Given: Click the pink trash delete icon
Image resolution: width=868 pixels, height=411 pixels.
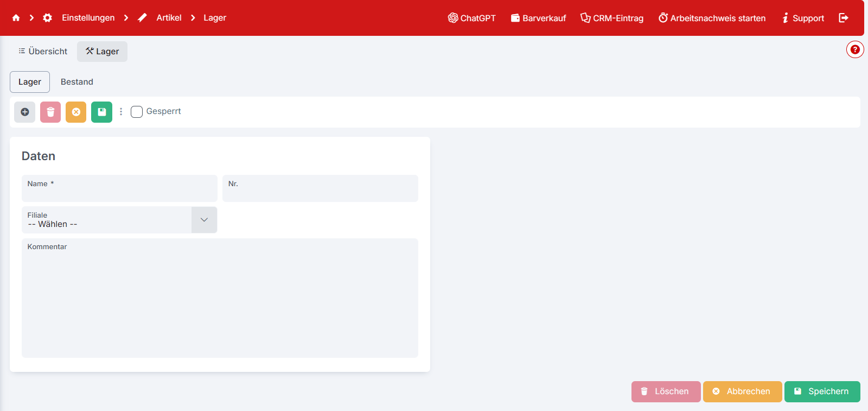Looking at the screenshot, I should [x=50, y=112].
